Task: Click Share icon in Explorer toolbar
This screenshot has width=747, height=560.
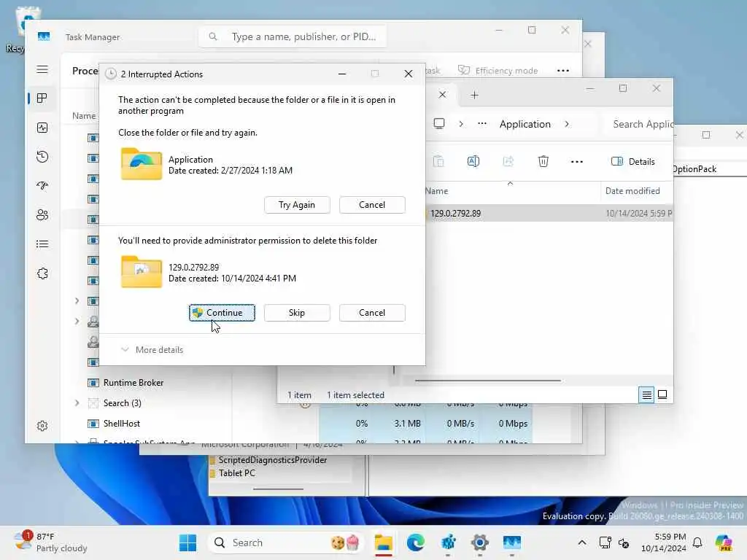Action: coord(508,161)
